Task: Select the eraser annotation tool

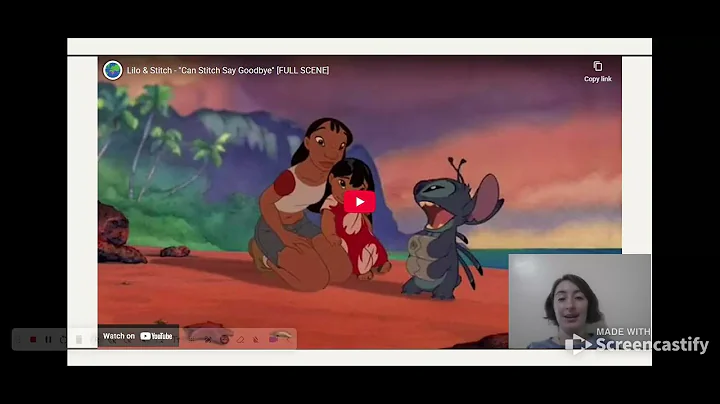Action: pos(240,340)
